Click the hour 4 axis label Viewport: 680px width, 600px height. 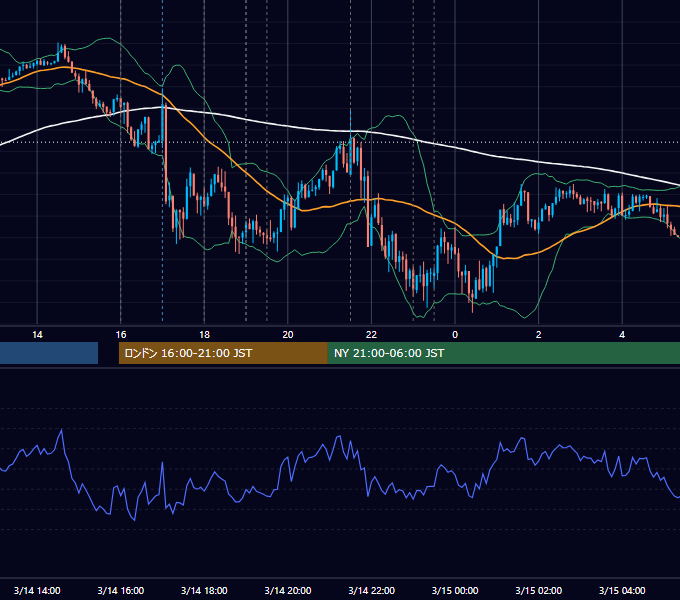click(622, 335)
